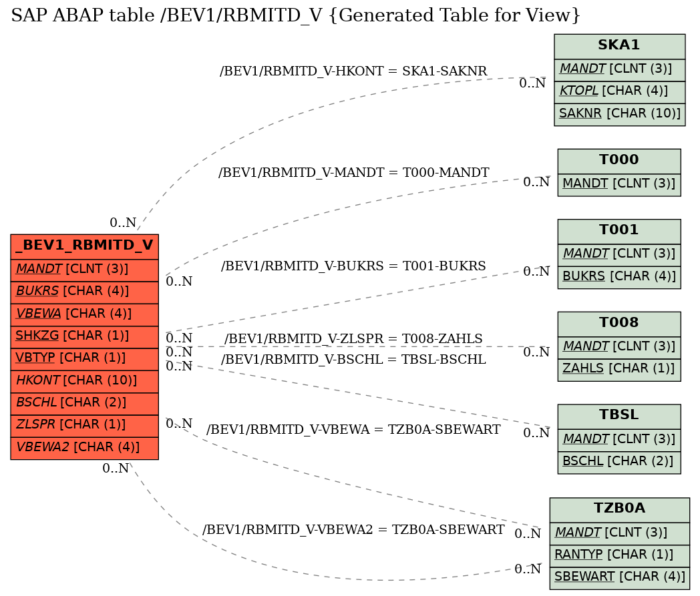The image size is (700, 596).
Task: Click the _BEV1_RBMITD_V table header
Action: (x=84, y=246)
